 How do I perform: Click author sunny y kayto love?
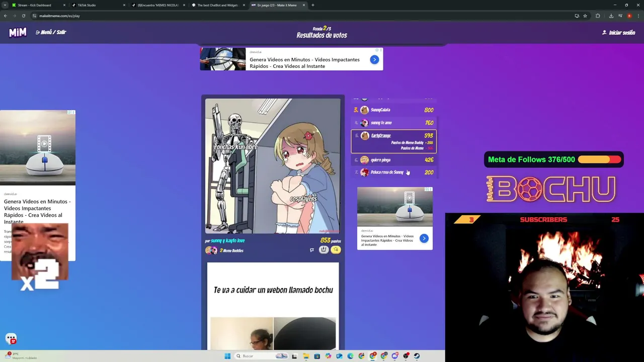pos(227,241)
